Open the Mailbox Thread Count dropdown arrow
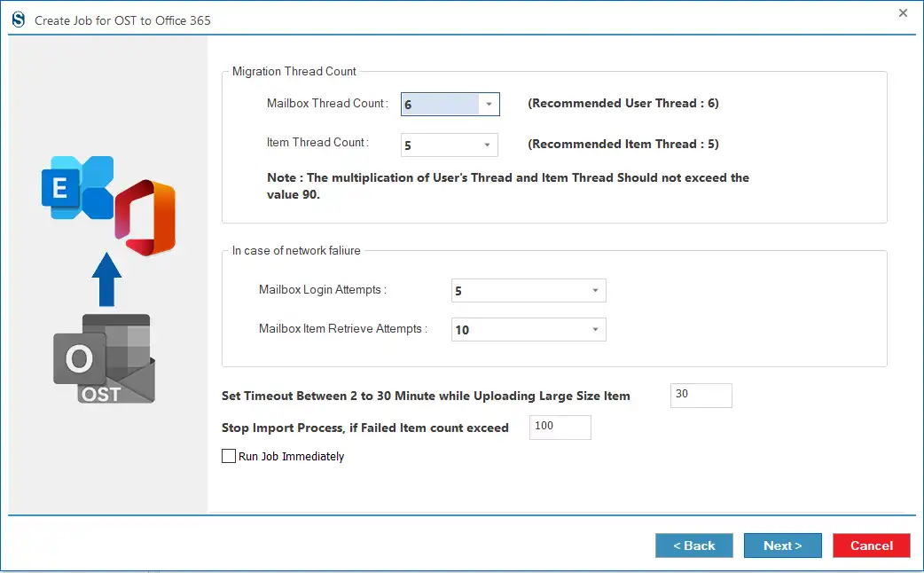The height and width of the screenshot is (573, 924). 489,105
